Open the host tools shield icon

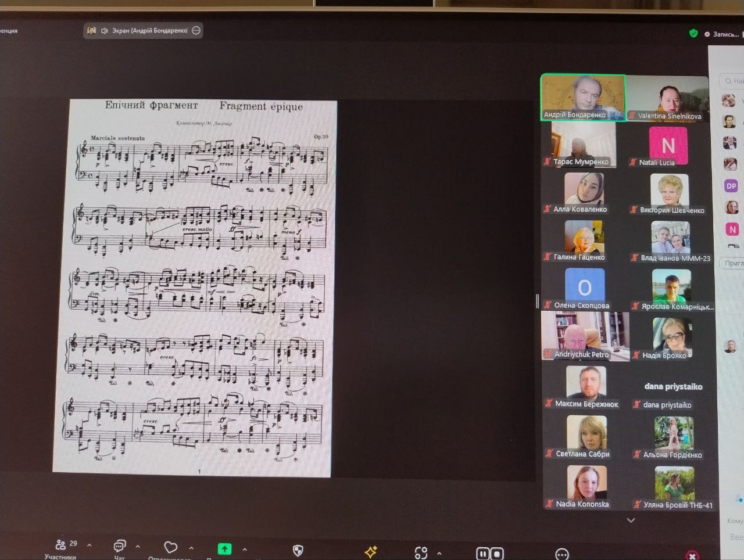(x=298, y=550)
